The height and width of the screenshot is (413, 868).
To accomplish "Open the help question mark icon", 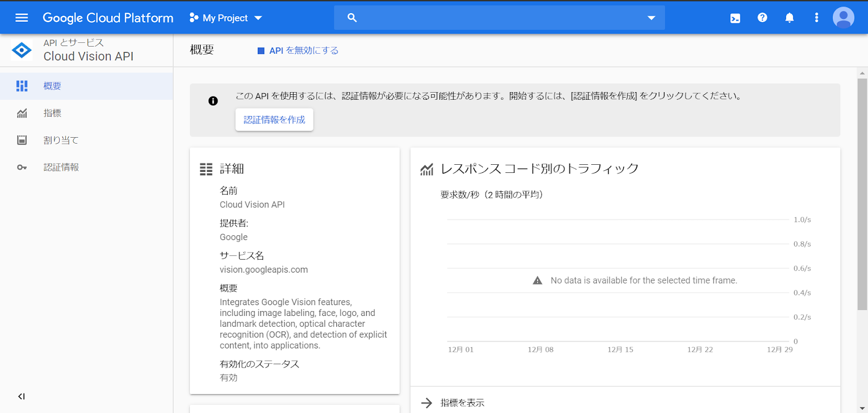I will pos(762,18).
